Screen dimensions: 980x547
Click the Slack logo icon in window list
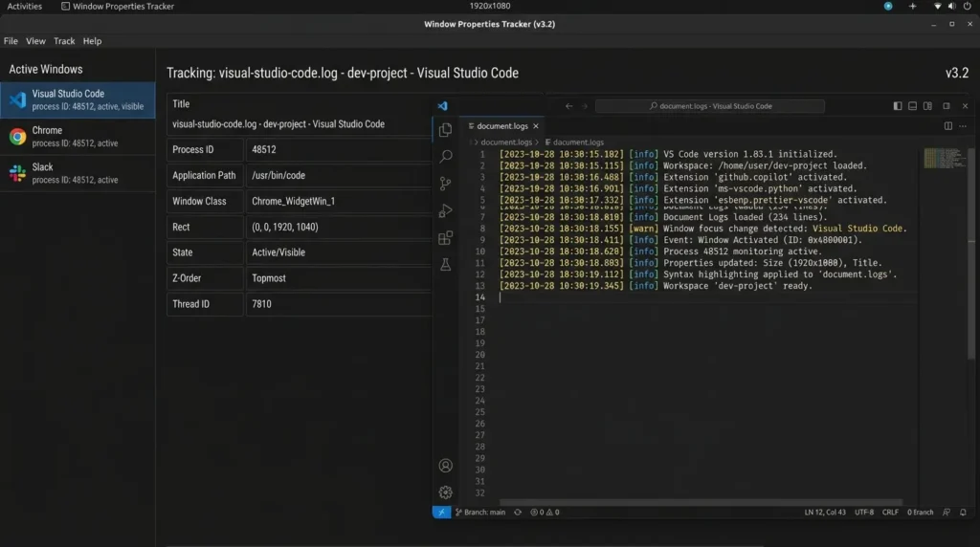coord(17,174)
